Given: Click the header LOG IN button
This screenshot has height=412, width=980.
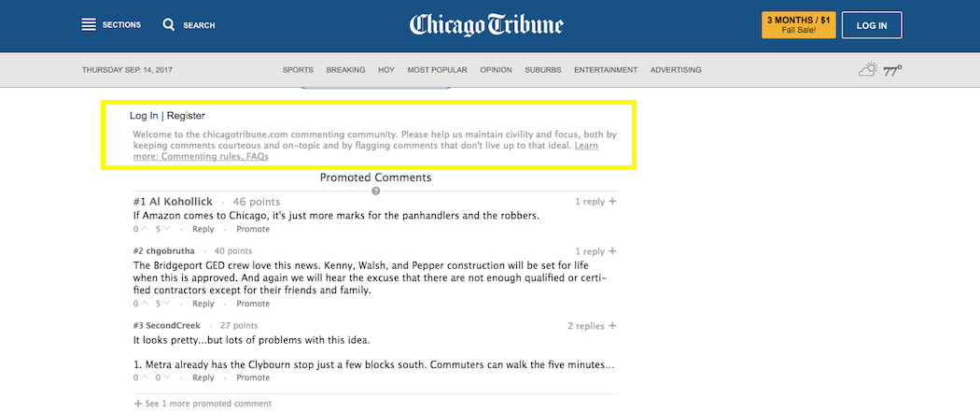Looking at the screenshot, I should tap(872, 25).
